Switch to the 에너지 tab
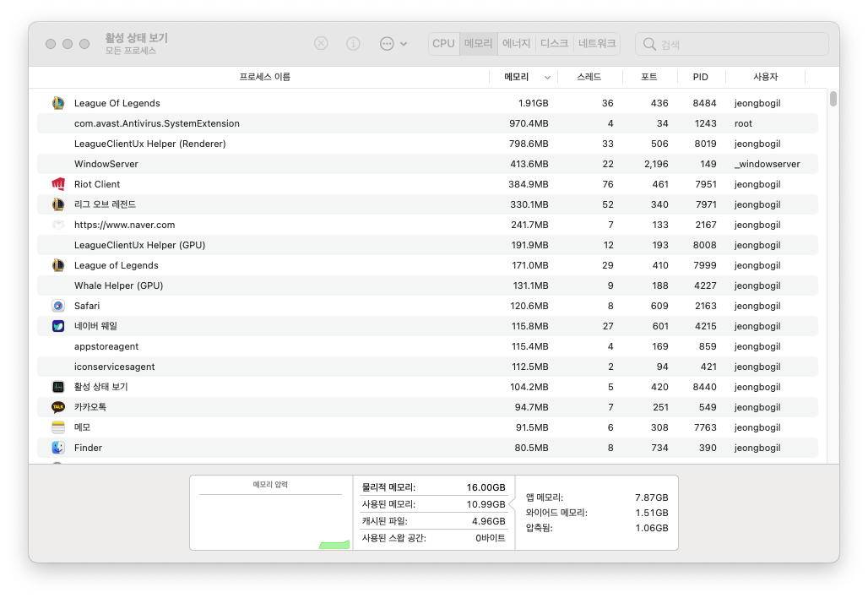This screenshot has height=598, width=868. tap(516, 43)
